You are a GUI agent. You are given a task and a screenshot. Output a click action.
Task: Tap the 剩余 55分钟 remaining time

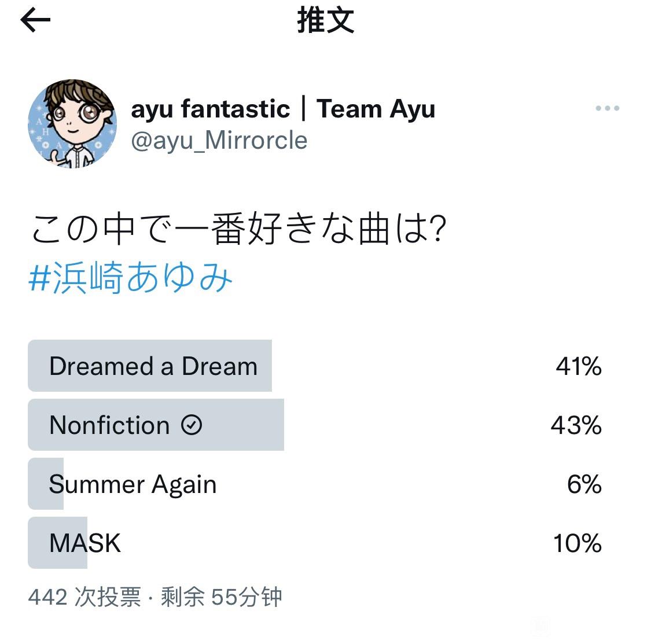pyautogui.click(x=221, y=597)
